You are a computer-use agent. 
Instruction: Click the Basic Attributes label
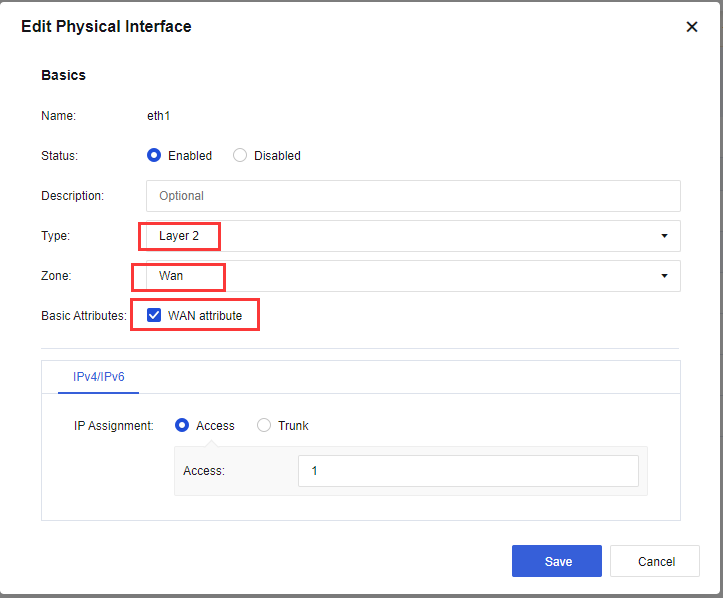[84, 315]
